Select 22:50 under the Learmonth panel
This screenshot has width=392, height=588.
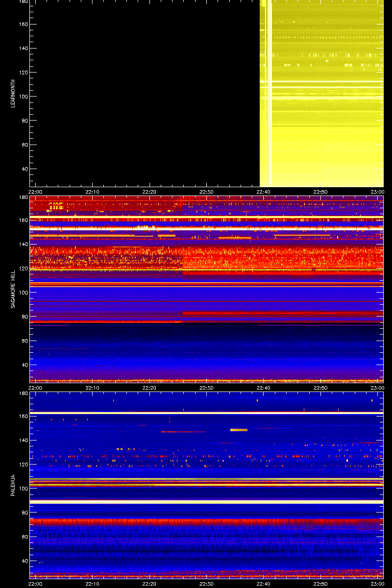click(320, 192)
